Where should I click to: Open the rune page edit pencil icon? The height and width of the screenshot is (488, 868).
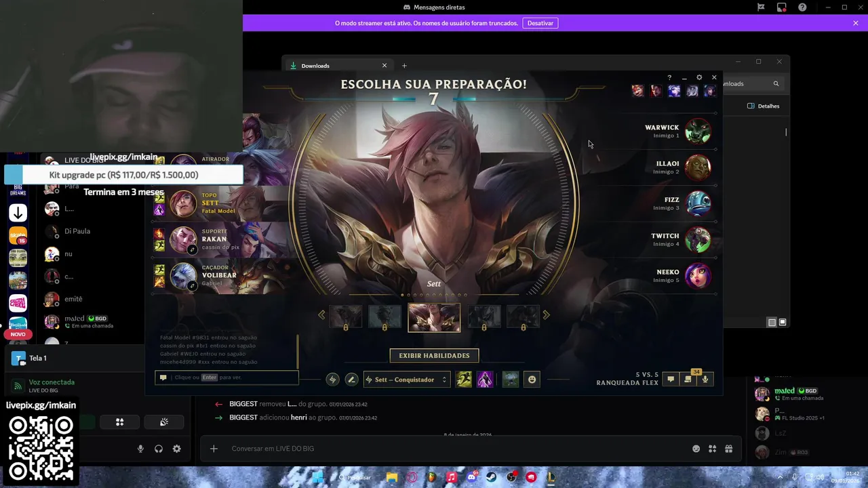point(351,380)
